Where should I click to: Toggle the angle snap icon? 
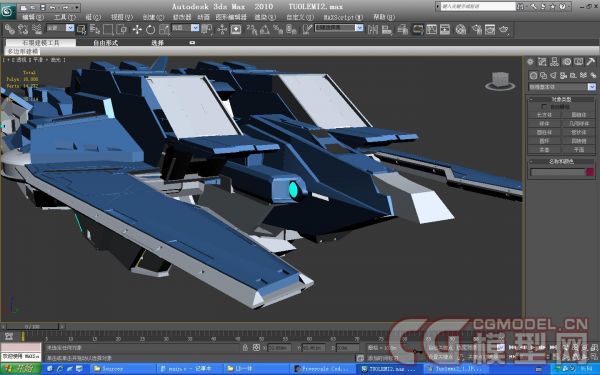pos(265,29)
